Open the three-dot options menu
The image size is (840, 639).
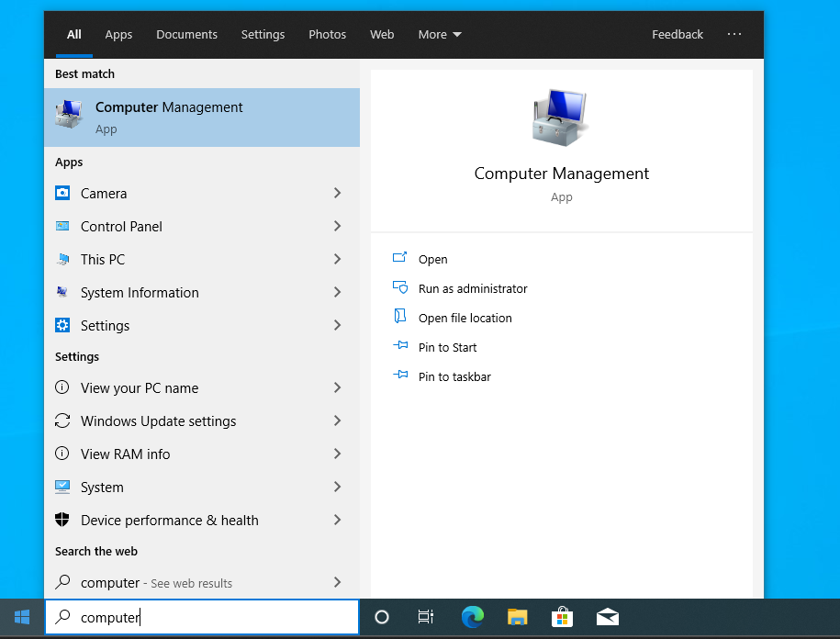click(734, 34)
